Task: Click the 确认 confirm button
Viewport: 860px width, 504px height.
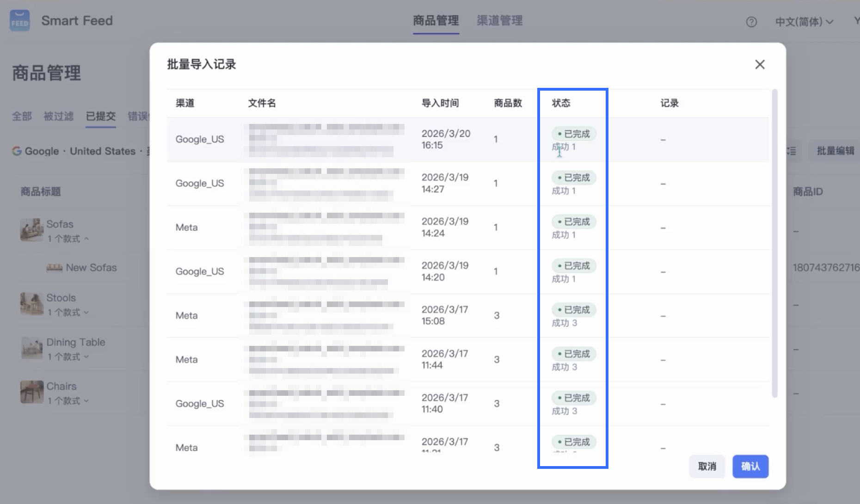Action: pos(750,466)
